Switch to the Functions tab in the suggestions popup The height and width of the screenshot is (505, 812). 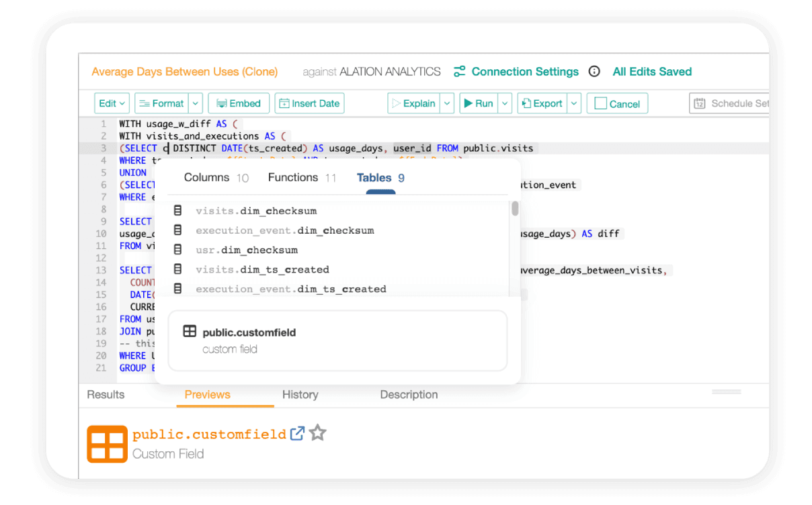(293, 177)
